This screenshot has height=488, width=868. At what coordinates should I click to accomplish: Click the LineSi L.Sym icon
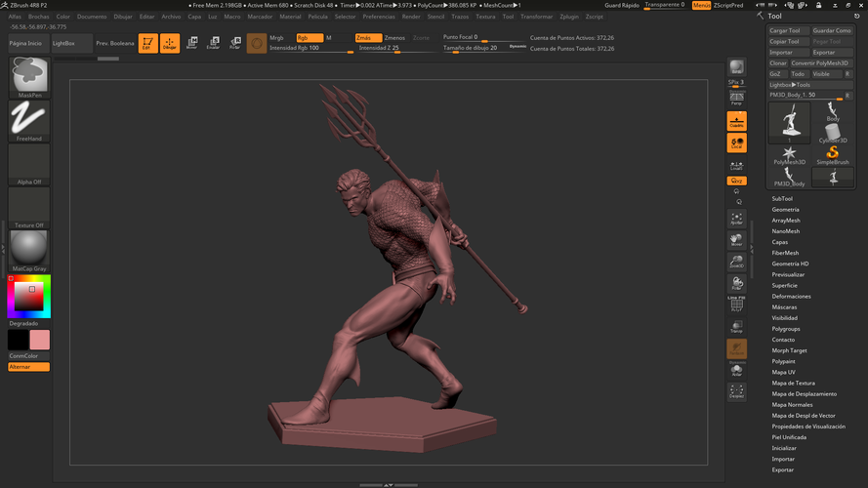[x=737, y=166]
